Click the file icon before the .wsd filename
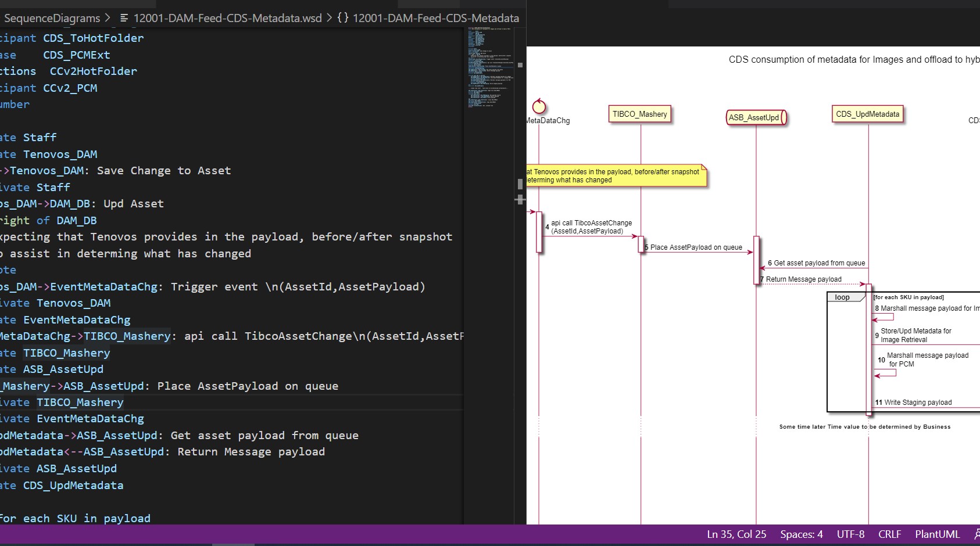 [x=125, y=17]
